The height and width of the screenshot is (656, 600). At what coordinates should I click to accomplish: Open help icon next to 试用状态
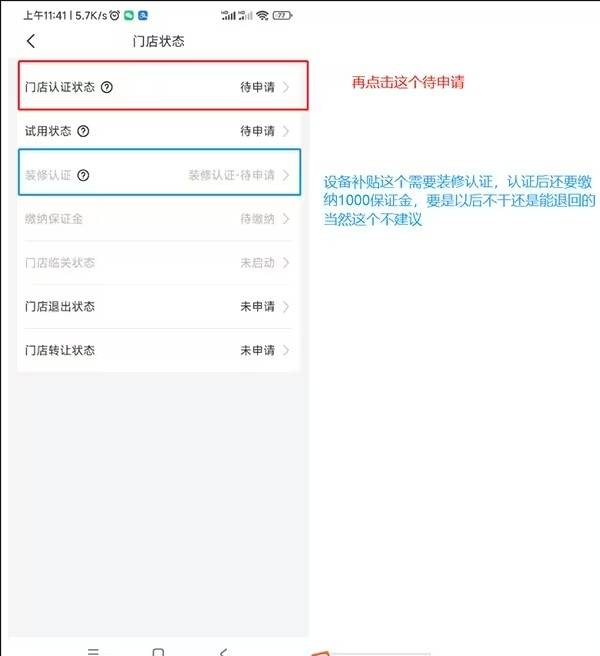coord(83,131)
